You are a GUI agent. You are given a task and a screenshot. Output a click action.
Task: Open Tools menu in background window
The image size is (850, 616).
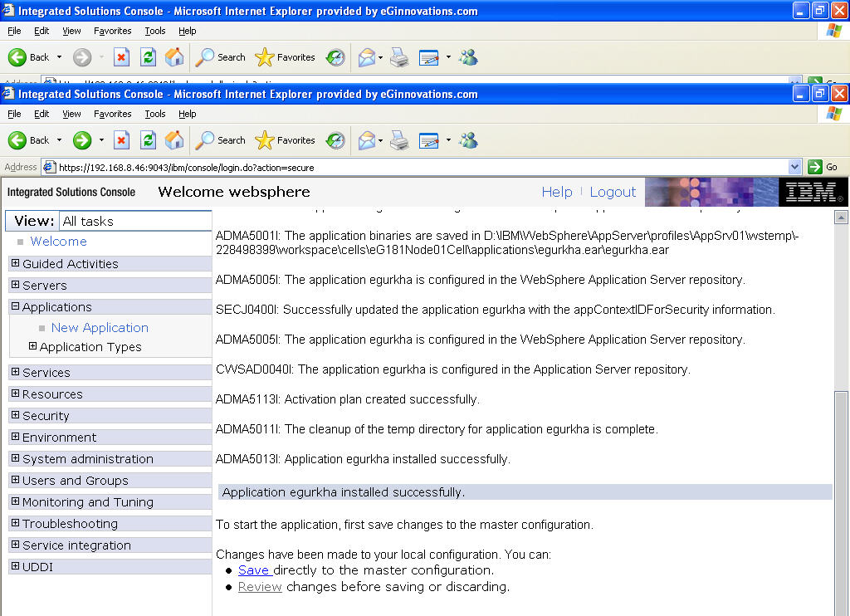click(155, 31)
